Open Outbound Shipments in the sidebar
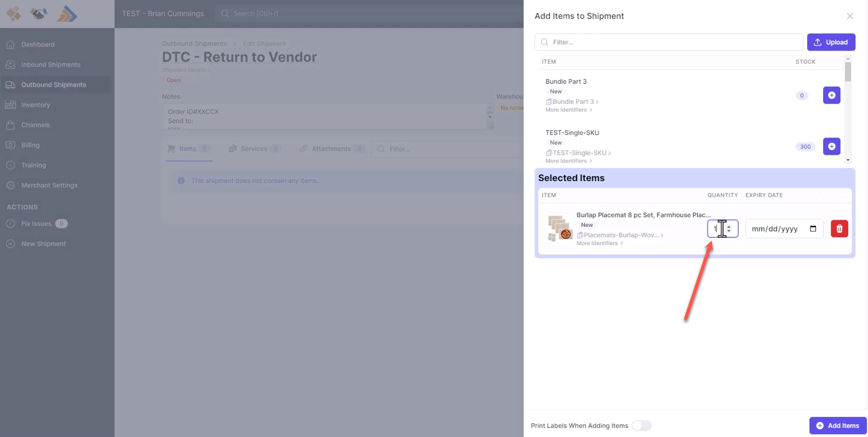 53,84
